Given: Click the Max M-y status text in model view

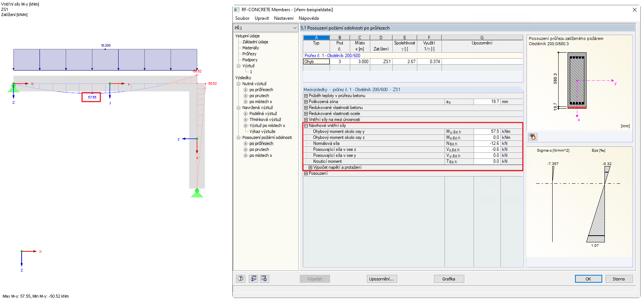Looking at the screenshot, I should pyautogui.click(x=36, y=296).
